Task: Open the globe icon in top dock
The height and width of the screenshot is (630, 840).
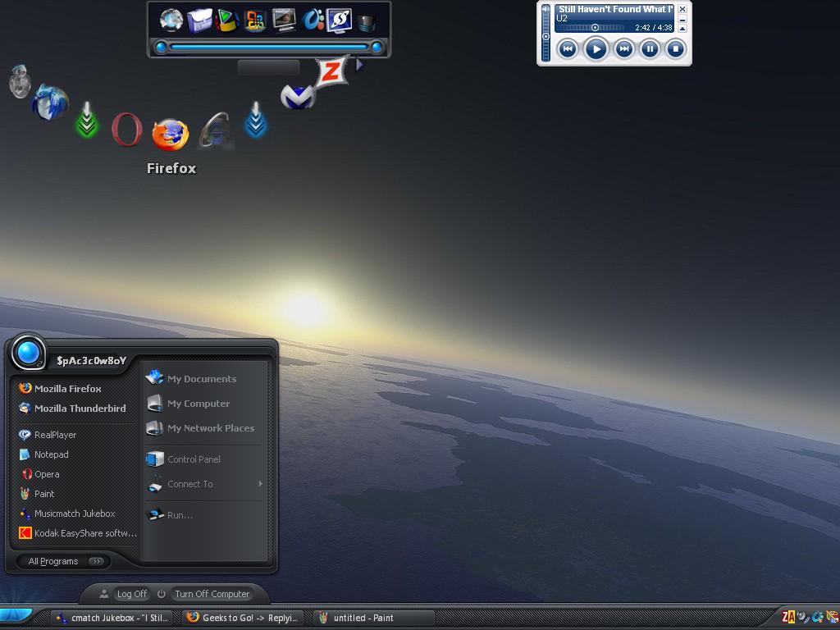Action: point(171,21)
